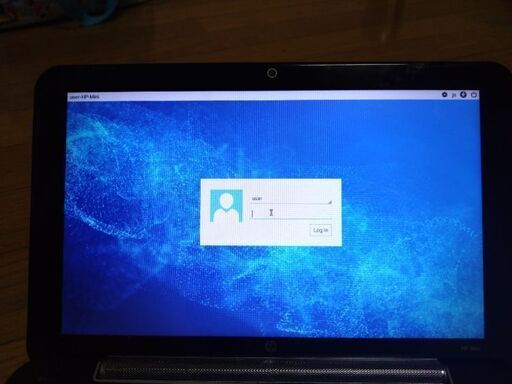The height and width of the screenshot is (384, 512).
Task: Show shutdown options via power icon
Action: point(474,95)
